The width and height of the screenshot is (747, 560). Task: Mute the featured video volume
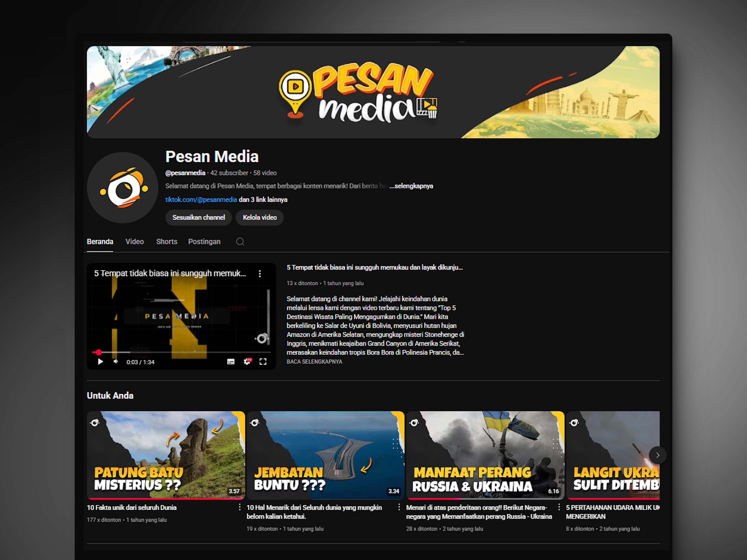coord(116,362)
